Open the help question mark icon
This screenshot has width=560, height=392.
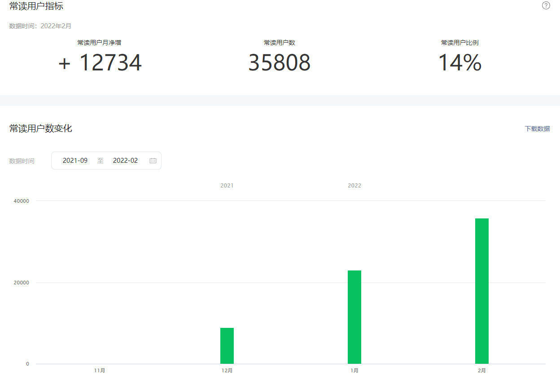pos(546,5)
